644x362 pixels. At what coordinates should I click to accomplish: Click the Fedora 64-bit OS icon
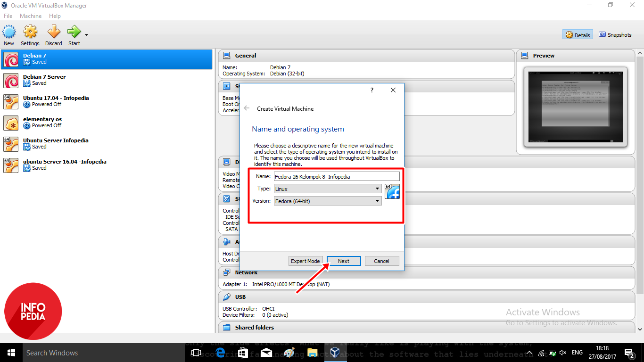coord(392,191)
